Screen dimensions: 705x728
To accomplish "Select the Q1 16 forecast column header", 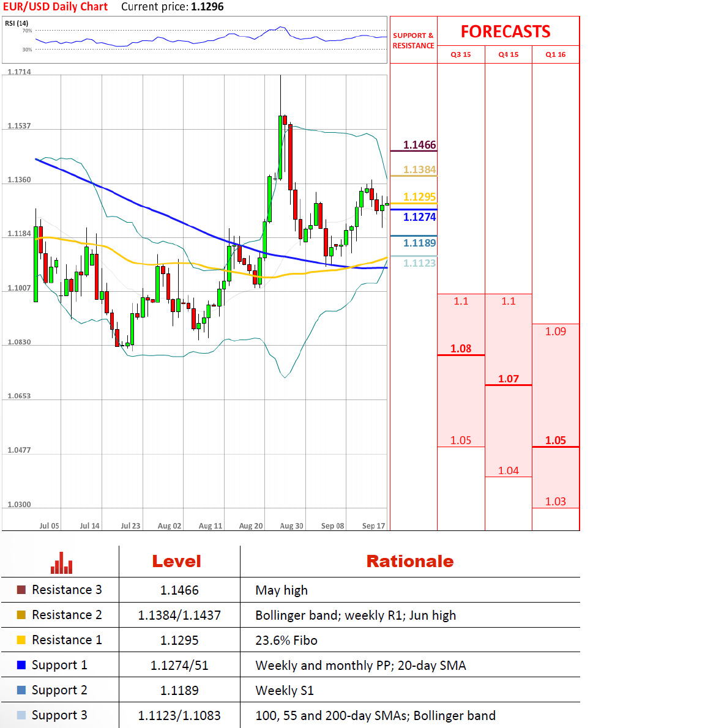I will 556,54.
